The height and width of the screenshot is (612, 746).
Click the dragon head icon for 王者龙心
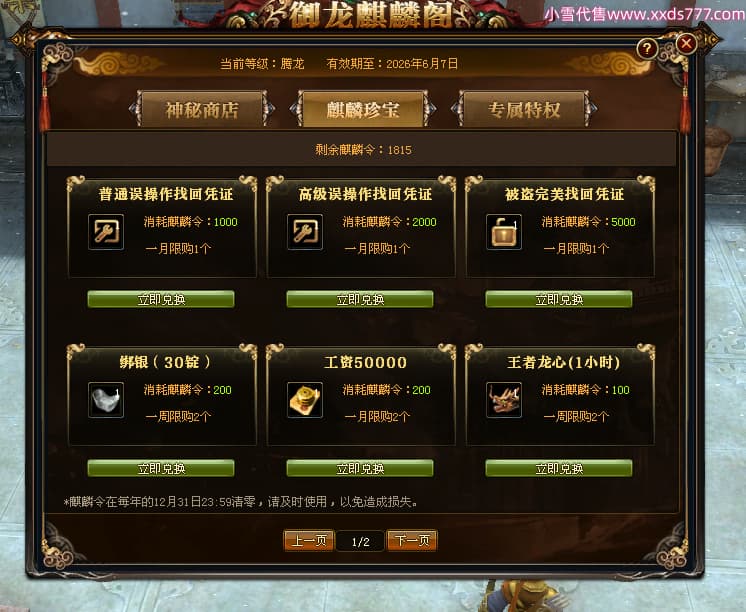click(504, 400)
